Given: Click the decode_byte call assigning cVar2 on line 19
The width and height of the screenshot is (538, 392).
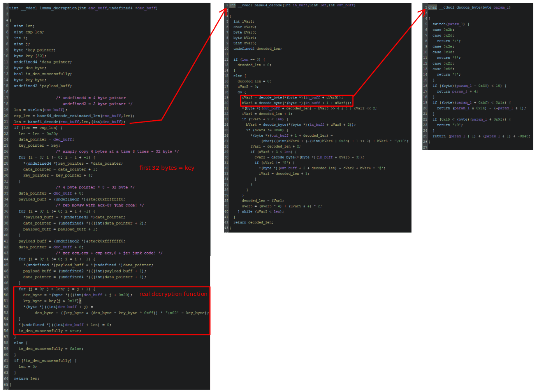Looking at the screenshot, I should (x=271, y=98).
